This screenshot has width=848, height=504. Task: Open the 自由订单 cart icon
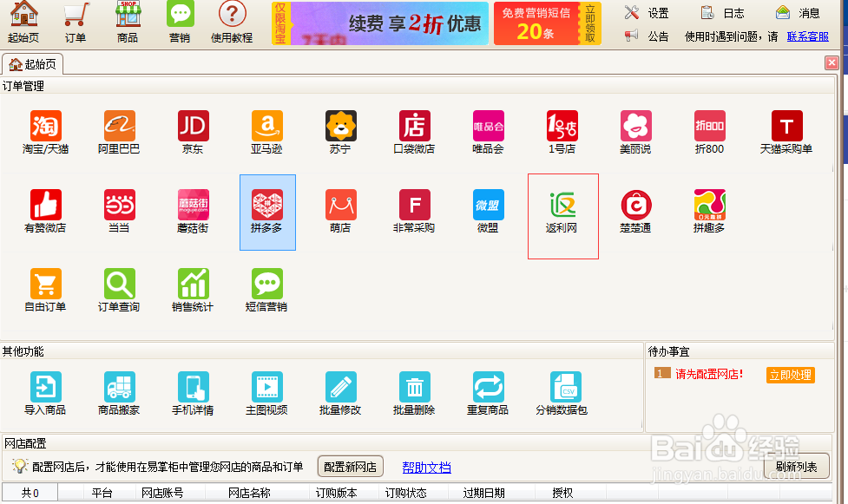pyautogui.click(x=45, y=291)
